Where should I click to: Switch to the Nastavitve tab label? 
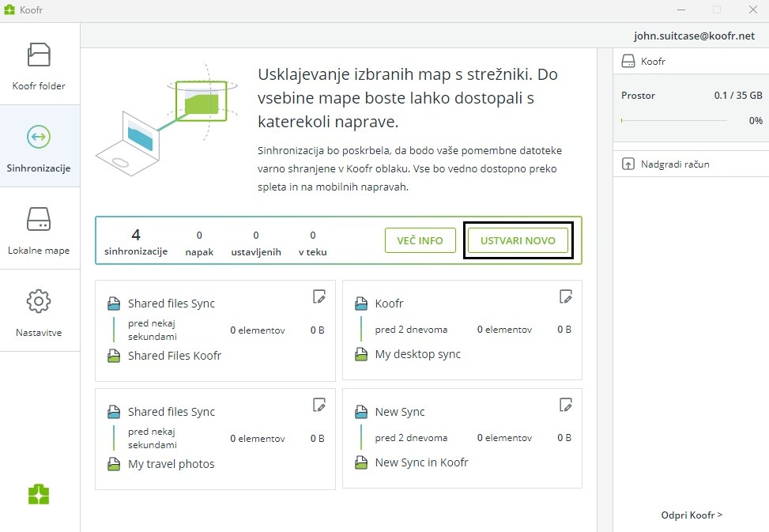coord(39,333)
